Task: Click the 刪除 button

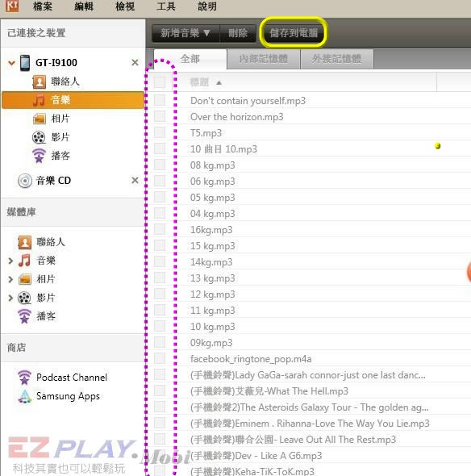Action: click(x=238, y=33)
